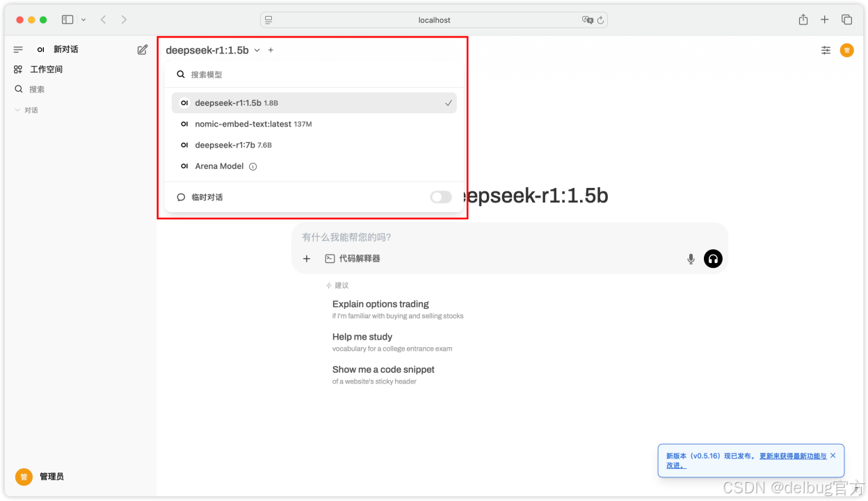The width and height of the screenshot is (868, 501).
Task: Enable the 临时对话 toggle switch
Action: click(441, 197)
